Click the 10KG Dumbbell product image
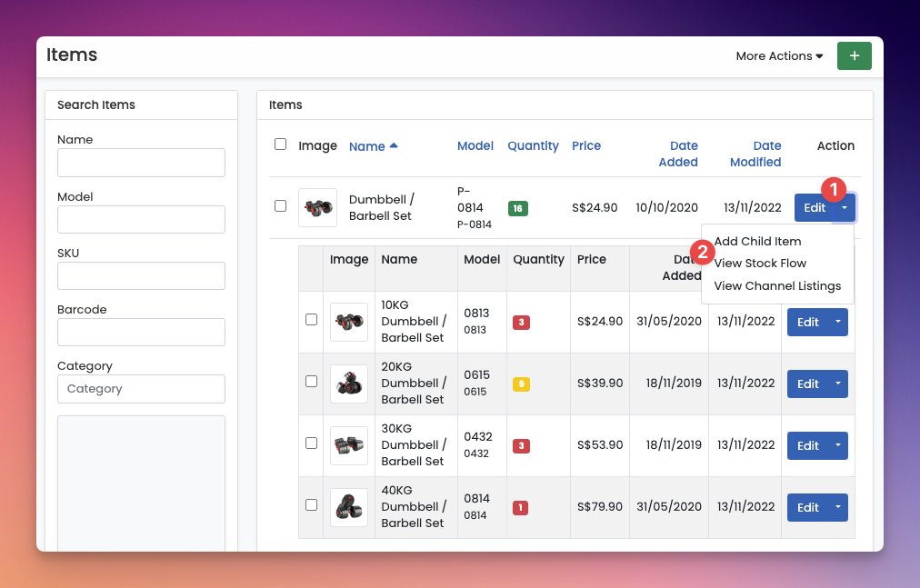This screenshot has width=920, height=588. click(x=349, y=322)
